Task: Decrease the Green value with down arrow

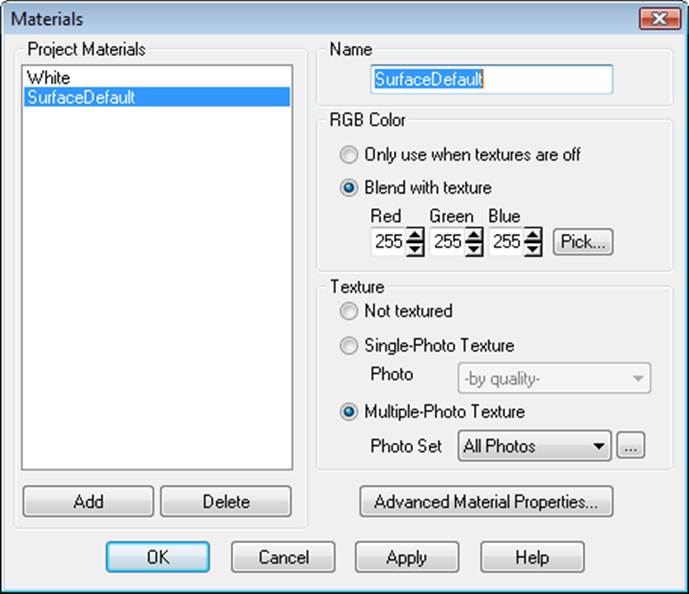Action: pos(475,248)
